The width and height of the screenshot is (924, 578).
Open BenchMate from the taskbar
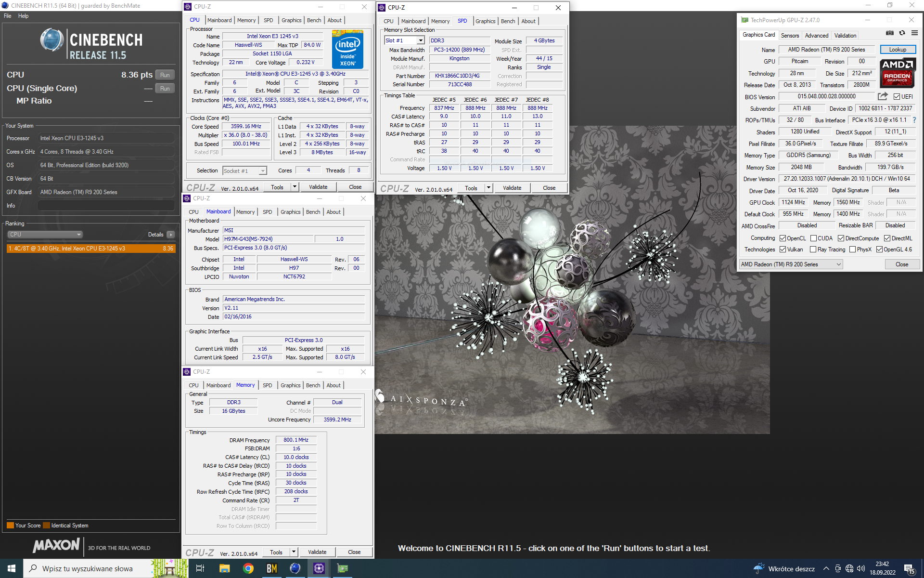point(272,568)
